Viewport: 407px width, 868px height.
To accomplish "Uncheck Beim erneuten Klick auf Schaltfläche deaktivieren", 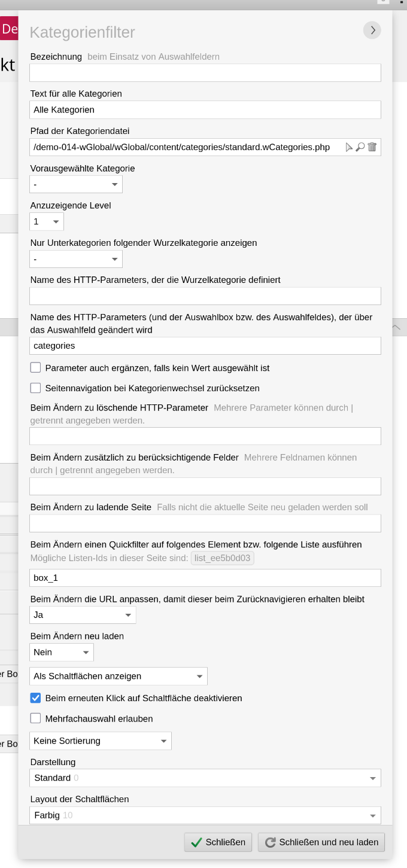I will [35, 698].
